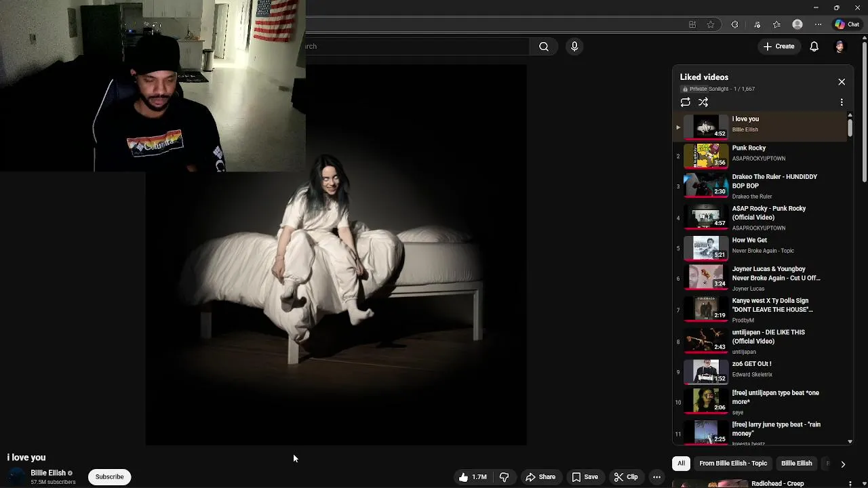Open 'Radiohead - Creep' suggested video
Image resolution: width=868 pixels, height=488 pixels.
tap(777, 484)
